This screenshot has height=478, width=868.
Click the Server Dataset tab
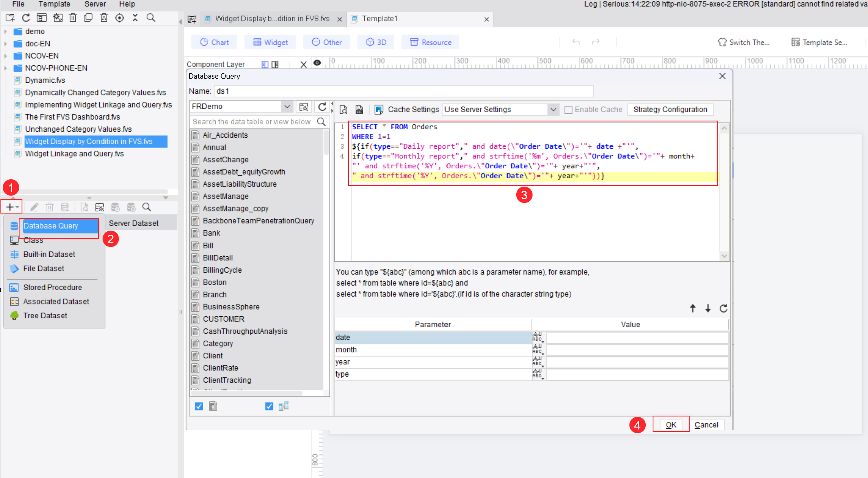pyautogui.click(x=134, y=223)
